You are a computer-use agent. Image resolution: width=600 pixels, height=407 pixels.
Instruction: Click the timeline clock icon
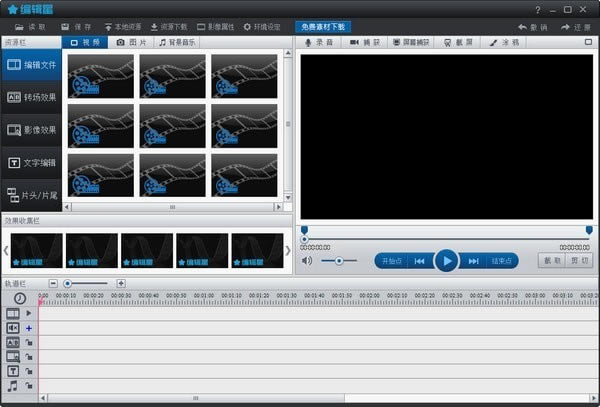(x=20, y=298)
